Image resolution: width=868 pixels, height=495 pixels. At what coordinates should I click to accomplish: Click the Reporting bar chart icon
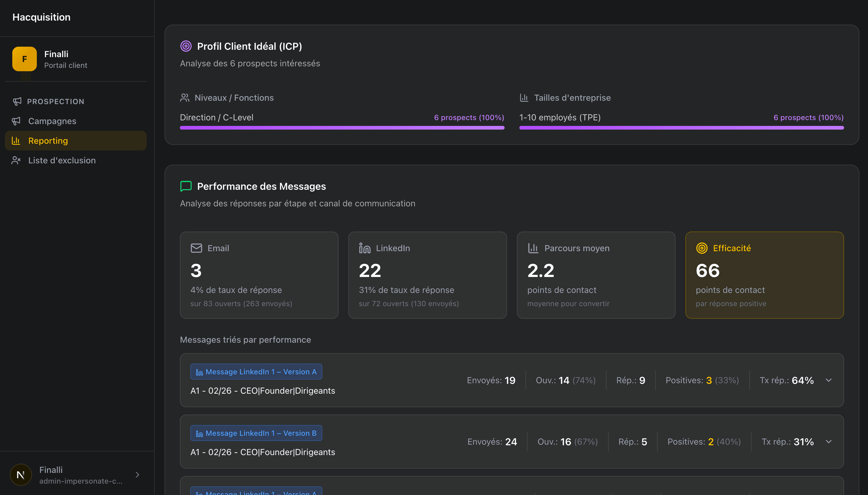pos(16,140)
